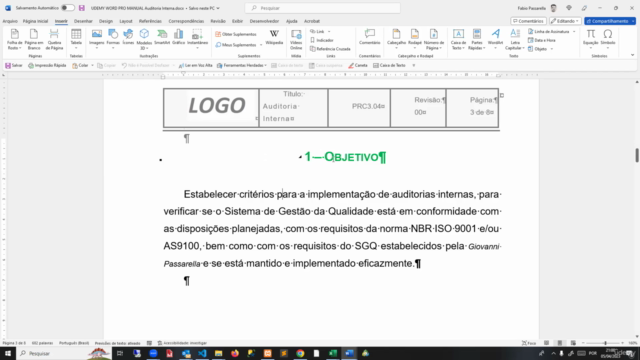This screenshot has width=640, height=360.
Task: Switch to the Referências tab
Action: 150,21
